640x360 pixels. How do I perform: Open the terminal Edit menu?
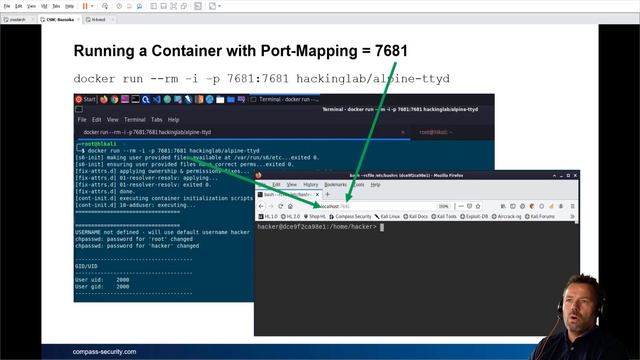[x=96, y=120]
